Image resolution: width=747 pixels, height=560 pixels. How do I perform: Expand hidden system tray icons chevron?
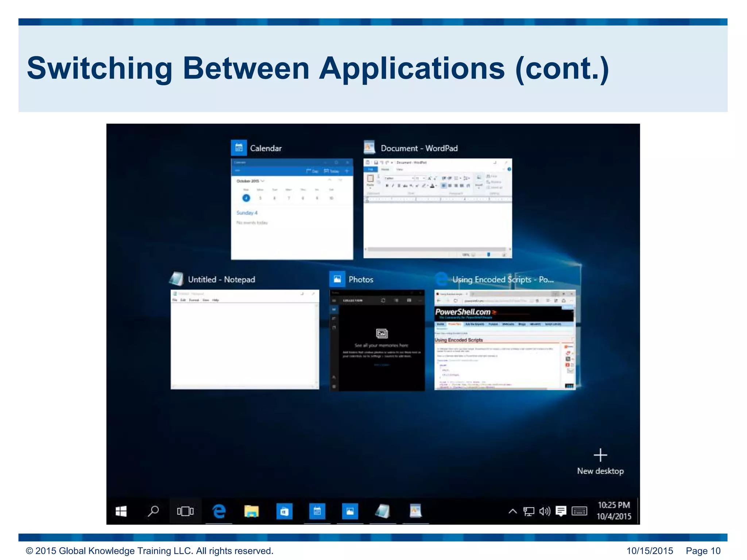point(512,511)
